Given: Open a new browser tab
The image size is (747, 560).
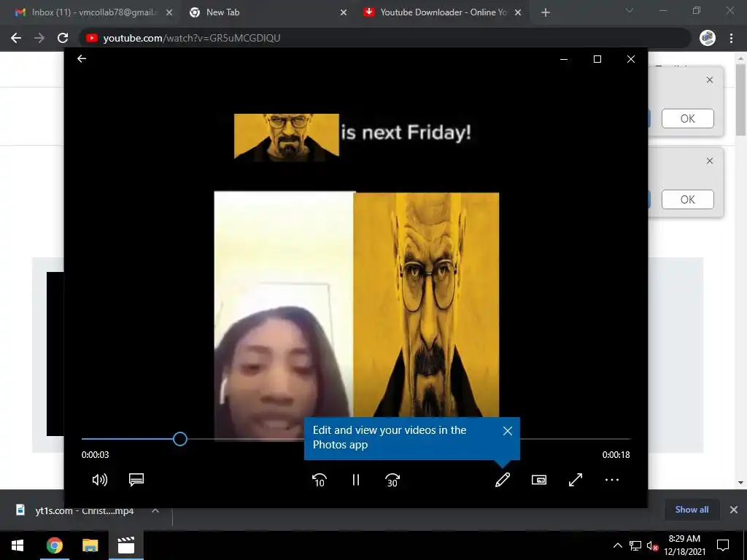Looking at the screenshot, I should pyautogui.click(x=546, y=12).
